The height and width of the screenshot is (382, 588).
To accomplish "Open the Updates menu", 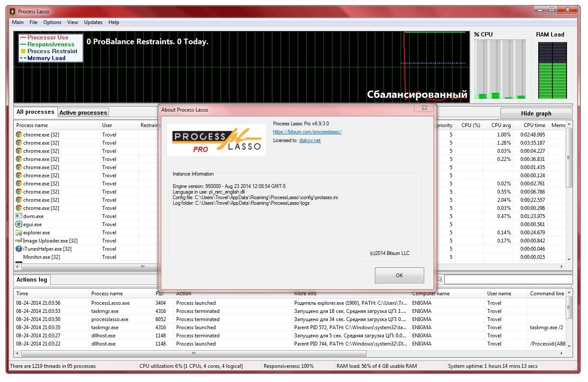I will point(93,22).
